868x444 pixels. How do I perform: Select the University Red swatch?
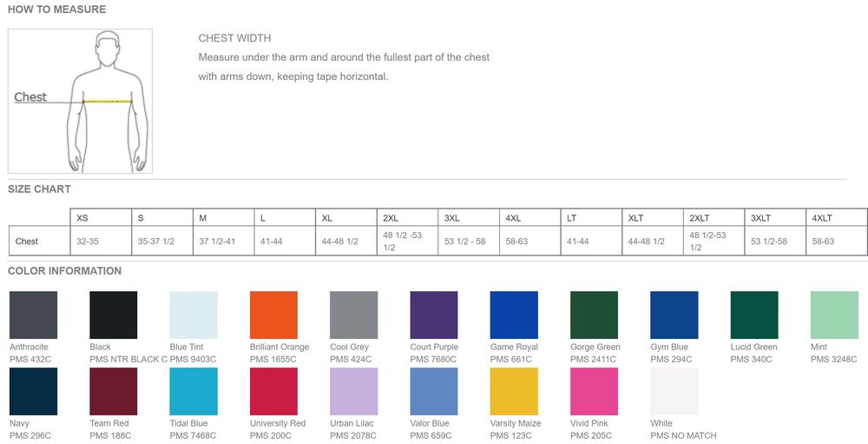pyautogui.click(x=273, y=391)
